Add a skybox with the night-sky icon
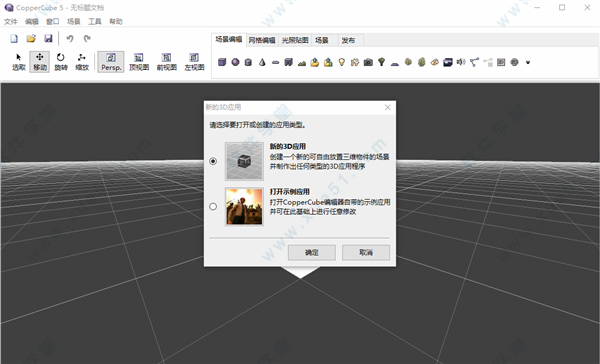600x364 pixels. (448, 62)
